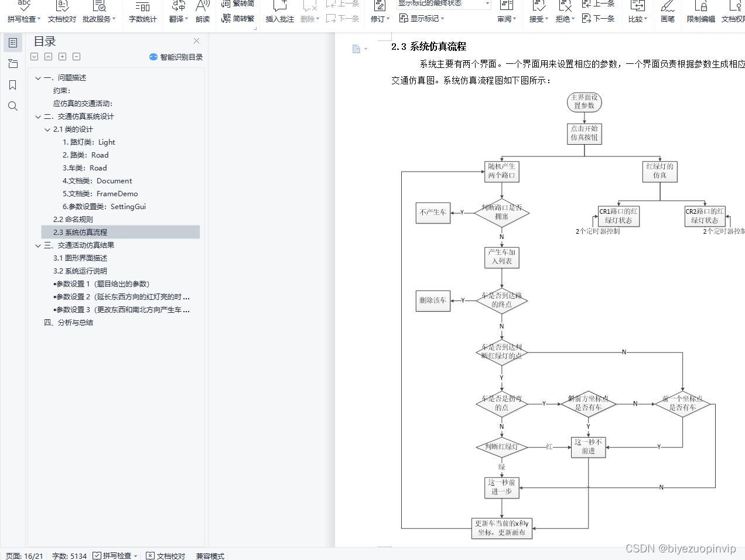
Task: Open the search sidebar icon
Action: coord(13,106)
